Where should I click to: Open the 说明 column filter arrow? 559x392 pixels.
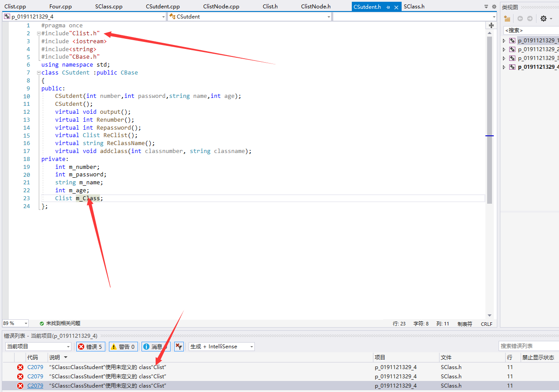pos(66,358)
